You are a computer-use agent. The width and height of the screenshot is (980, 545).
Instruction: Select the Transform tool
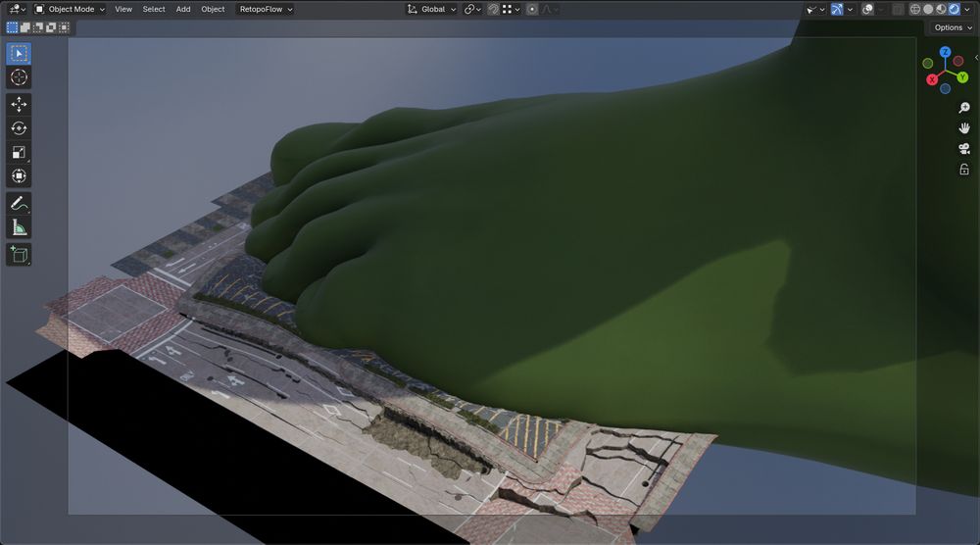tap(19, 176)
